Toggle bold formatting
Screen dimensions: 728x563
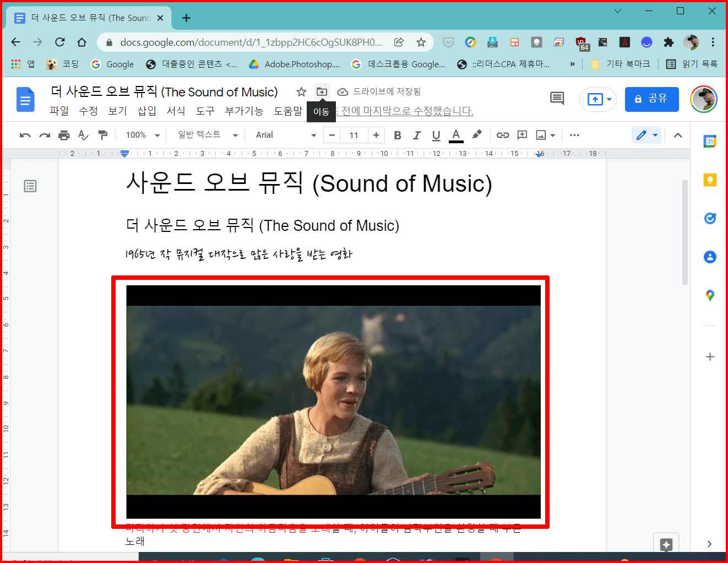[x=398, y=135]
